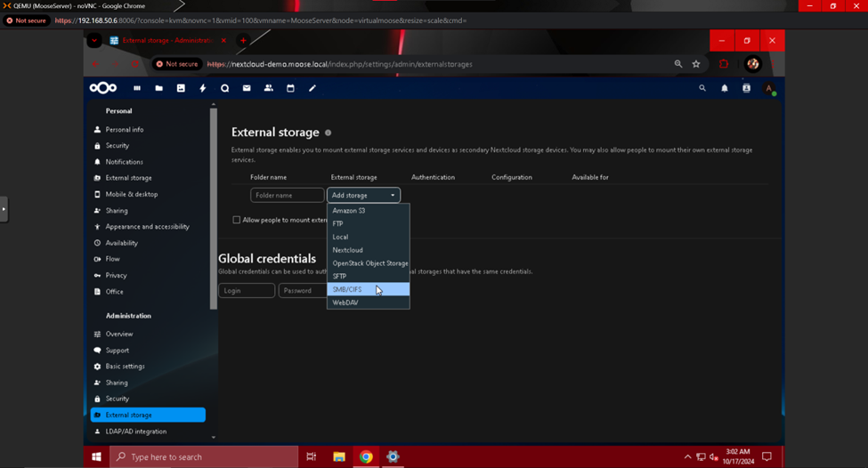Image resolution: width=868 pixels, height=468 pixels.
Task: Click the Windows Start button
Action: tap(96, 457)
